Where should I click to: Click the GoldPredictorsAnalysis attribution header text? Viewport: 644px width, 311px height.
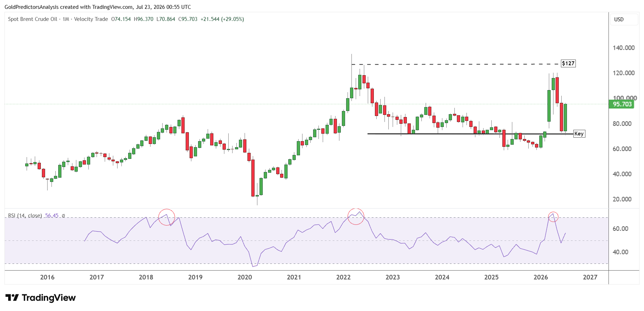(98, 7)
